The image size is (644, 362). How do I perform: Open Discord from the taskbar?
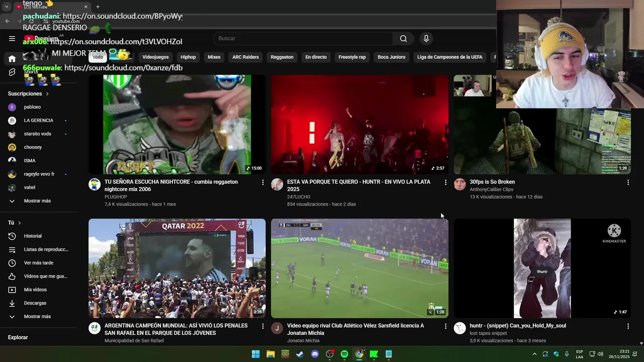[x=315, y=354]
